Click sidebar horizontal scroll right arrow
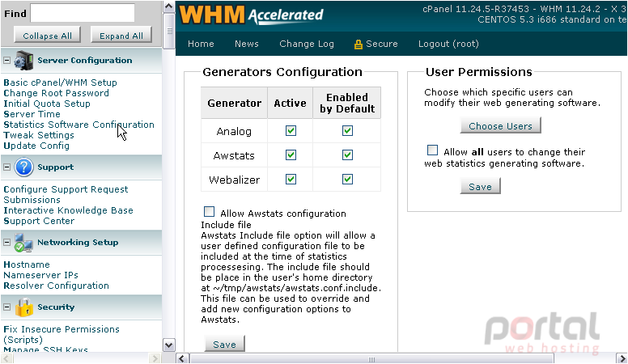The image size is (628, 364). click(x=155, y=358)
